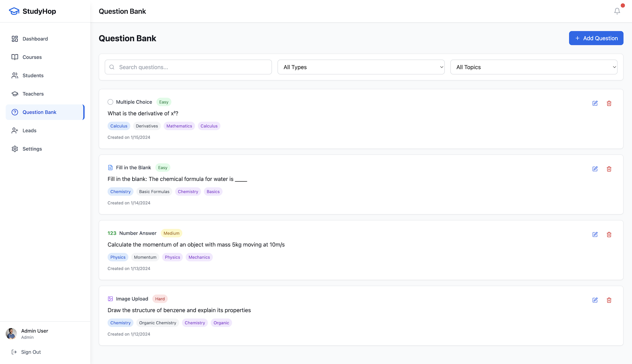Open Dashboard in the sidebar

click(35, 39)
